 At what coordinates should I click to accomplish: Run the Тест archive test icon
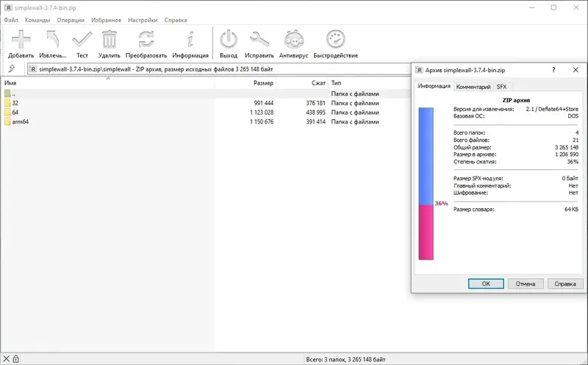coord(82,40)
